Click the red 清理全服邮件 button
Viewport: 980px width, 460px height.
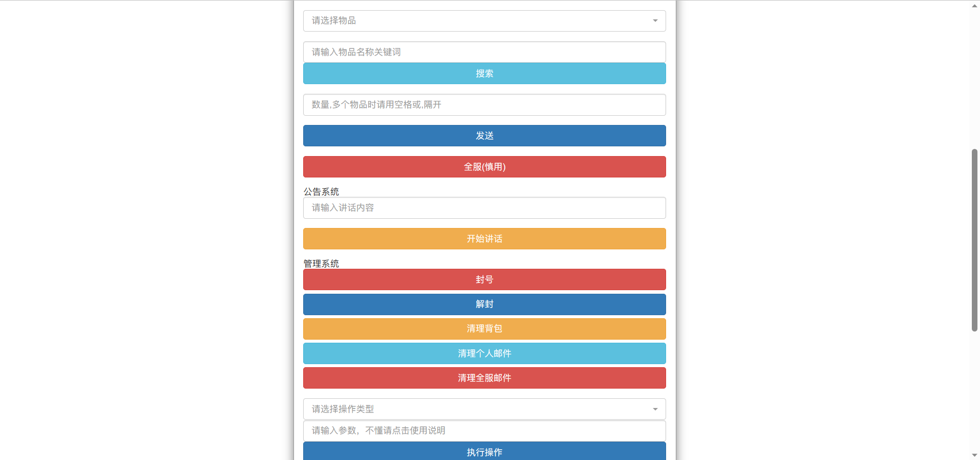coord(484,378)
